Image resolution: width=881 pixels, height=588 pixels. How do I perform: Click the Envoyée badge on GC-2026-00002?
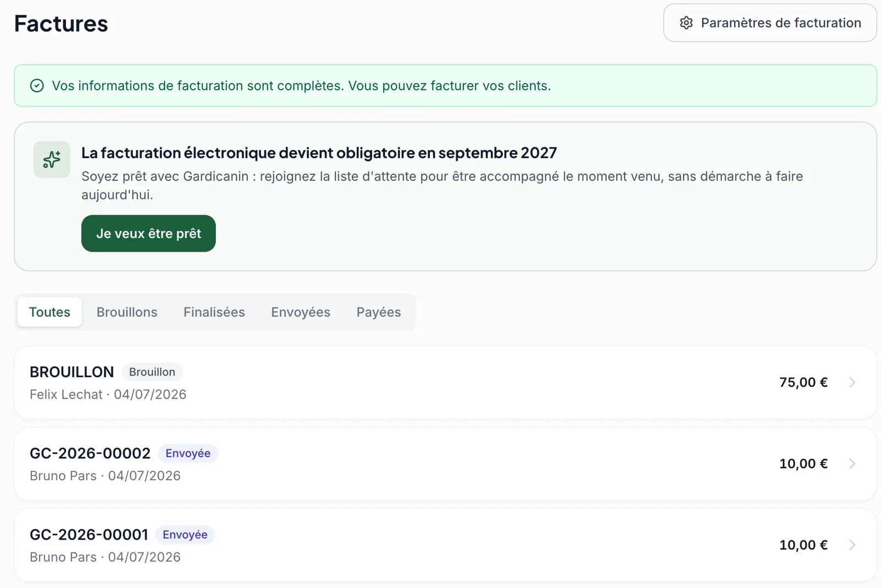(x=188, y=454)
